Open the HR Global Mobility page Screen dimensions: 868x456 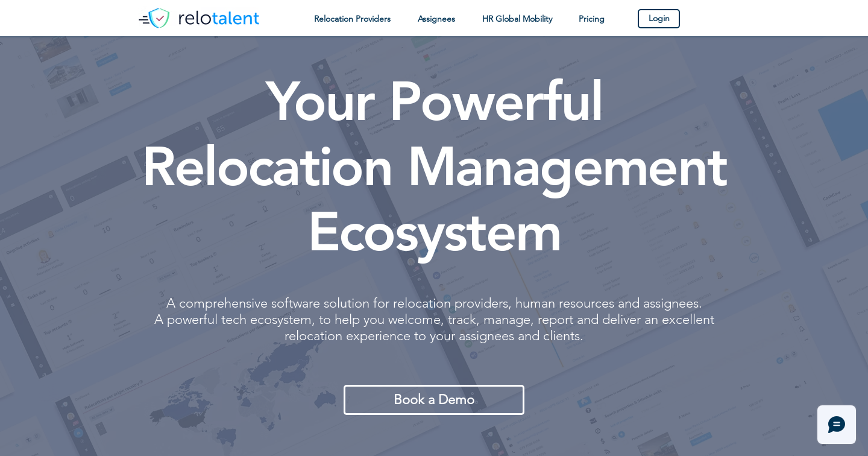click(517, 19)
